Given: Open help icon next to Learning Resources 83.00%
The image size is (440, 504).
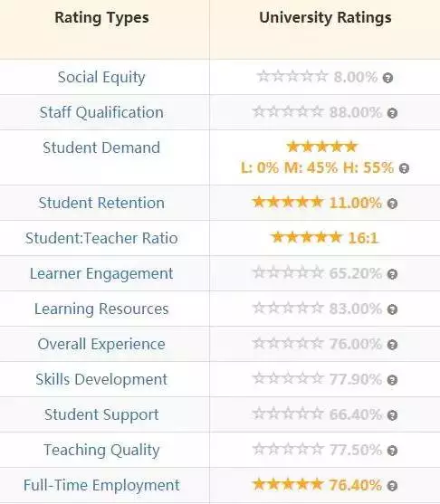Looking at the screenshot, I should click(x=392, y=309).
